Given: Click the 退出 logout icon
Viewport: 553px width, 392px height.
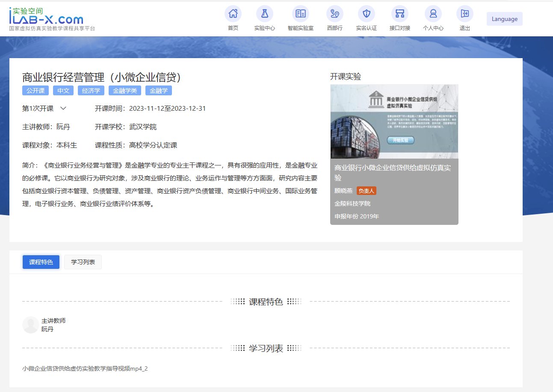Looking at the screenshot, I should (464, 14).
